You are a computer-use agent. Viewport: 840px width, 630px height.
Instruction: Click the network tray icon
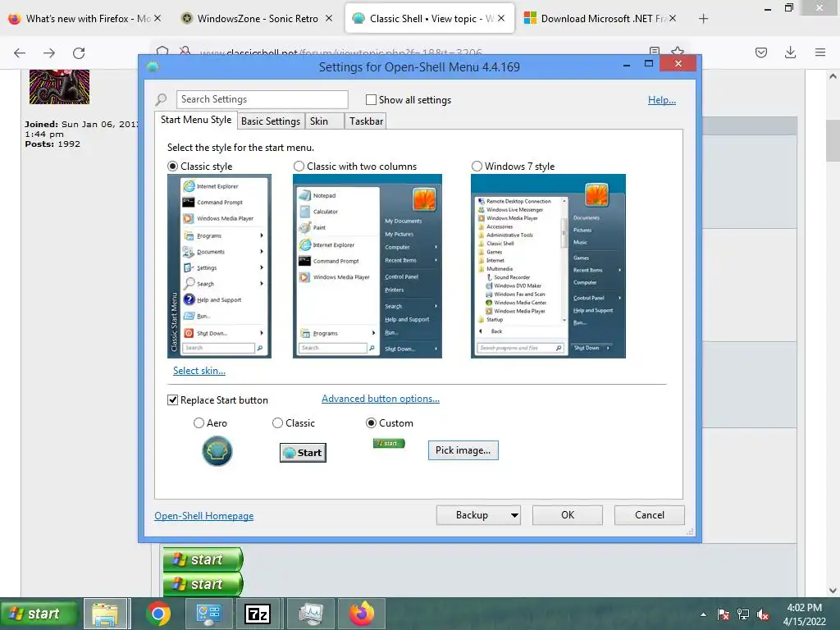pos(743,614)
